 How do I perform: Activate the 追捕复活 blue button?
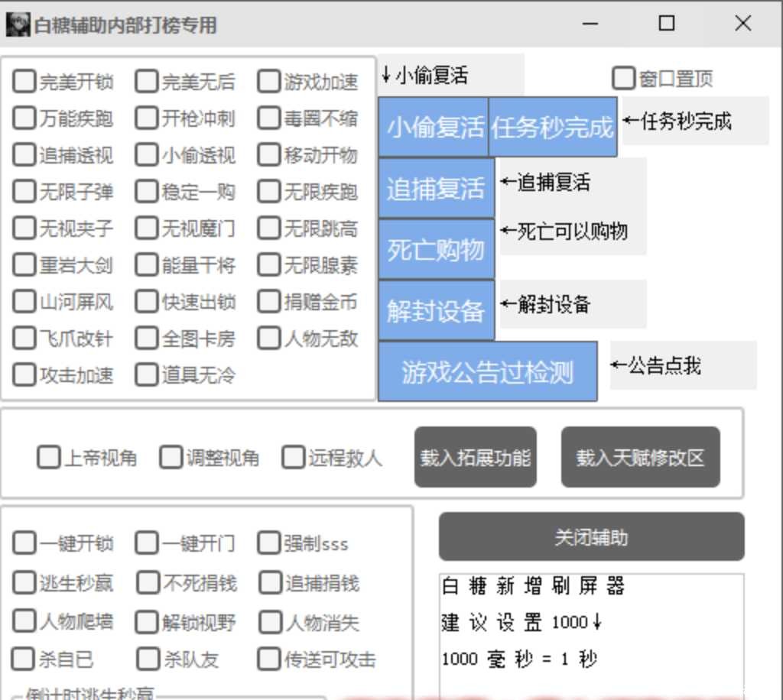coord(437,188)
